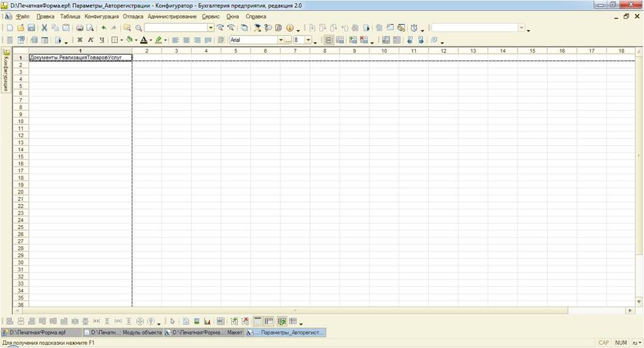Click the magnifier search icon
This screenshot has height=348, width=644.
139,28
